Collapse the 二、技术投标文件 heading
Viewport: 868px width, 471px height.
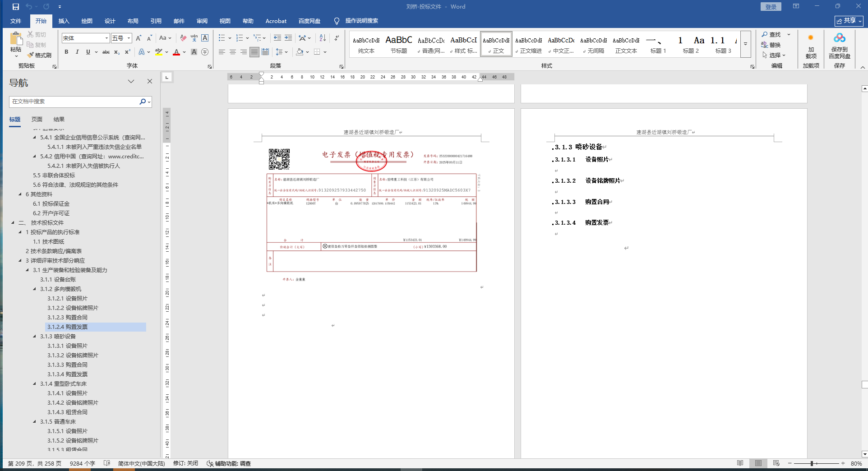tap(13, 223)
